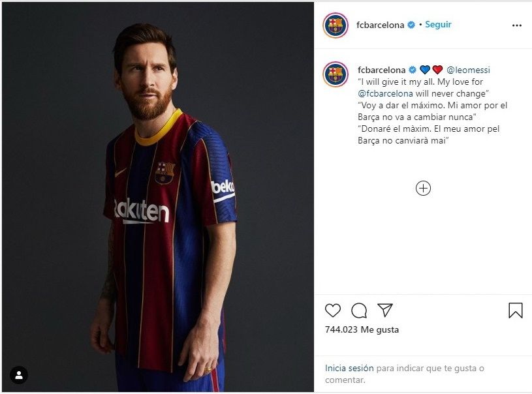
Task: Open fcbarcelona username in the caption
Action: [381, 70]
